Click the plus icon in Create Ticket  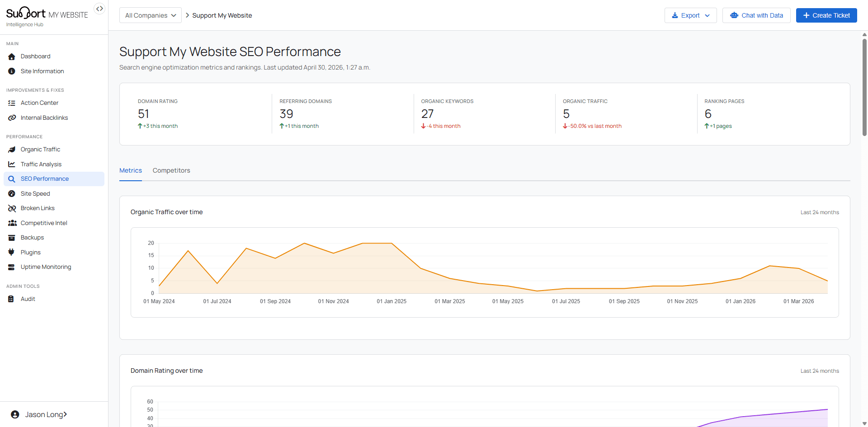(806, 15)
